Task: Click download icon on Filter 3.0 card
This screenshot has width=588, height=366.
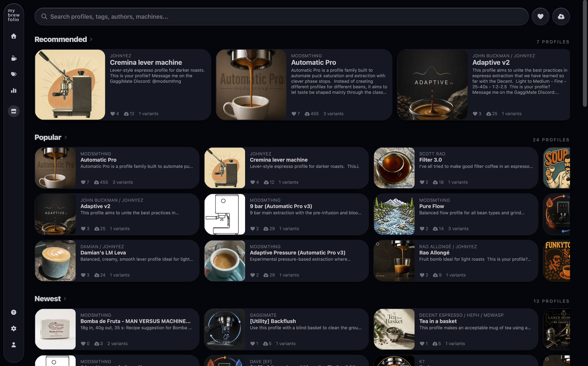Action: coord(435,182)
